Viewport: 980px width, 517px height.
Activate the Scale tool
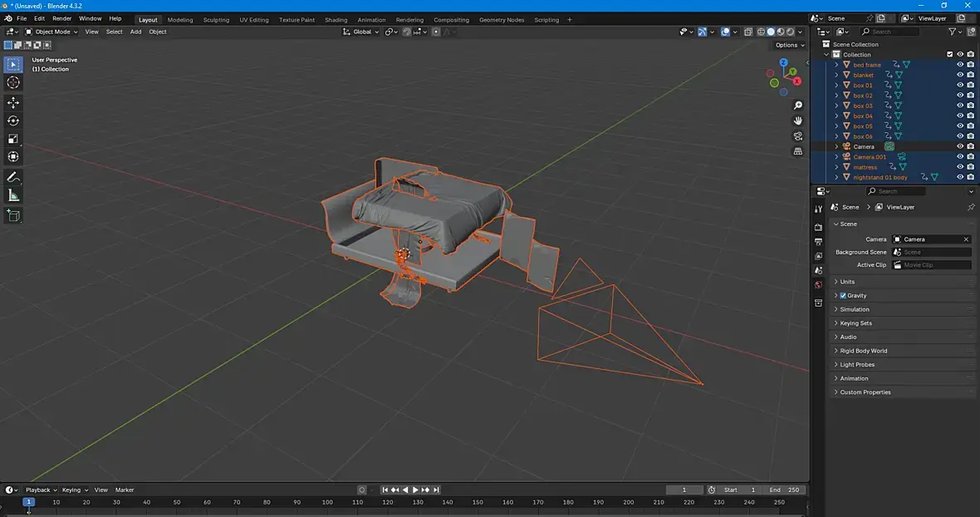click(13, 139)
